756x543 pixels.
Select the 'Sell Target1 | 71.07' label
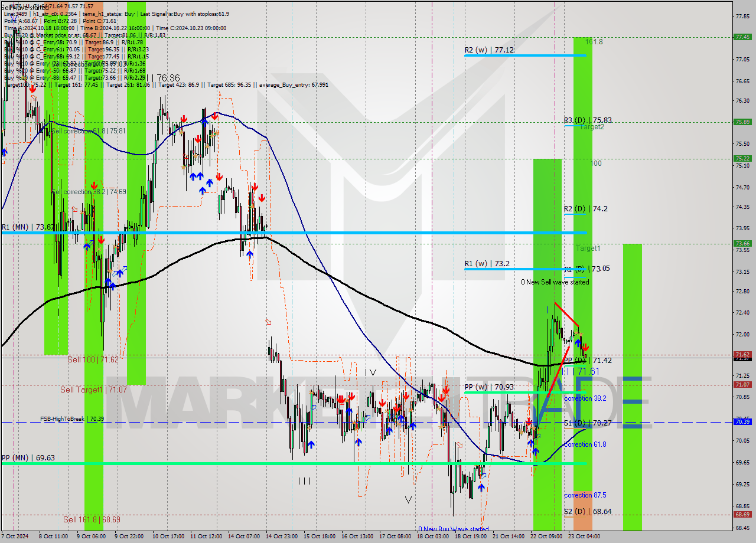tap(93, 390)
